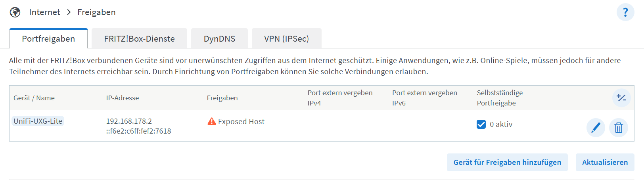Edit the UniFi-UXG-Lite entry with the pencil icon
The height and width of the screenshot is (180, 644).
pos(596,128)
